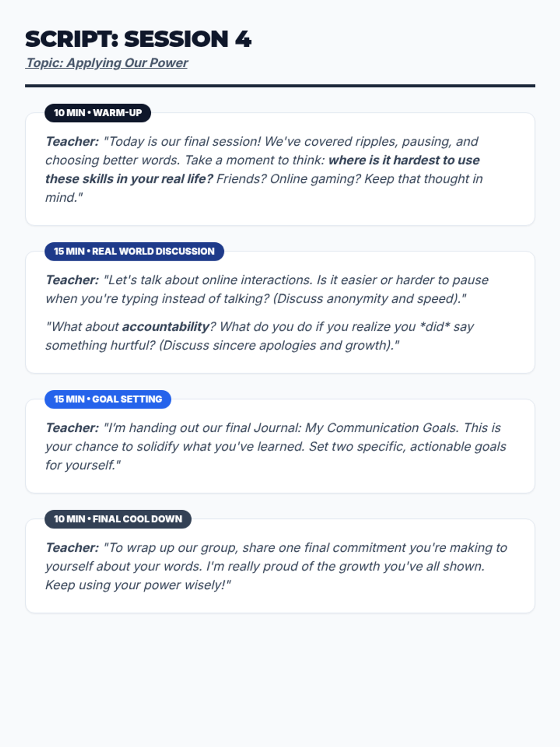This screenshot has height=747, width=560.
Task: Open the Topic: Applying Our Power link
Action: click(107, 63)
